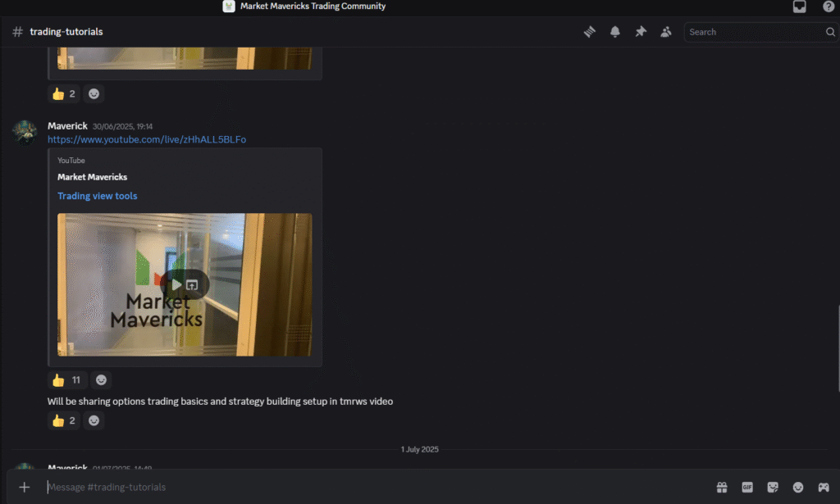The image size is (840, 504).
Task: Show the member list
Action: point(666,31)
